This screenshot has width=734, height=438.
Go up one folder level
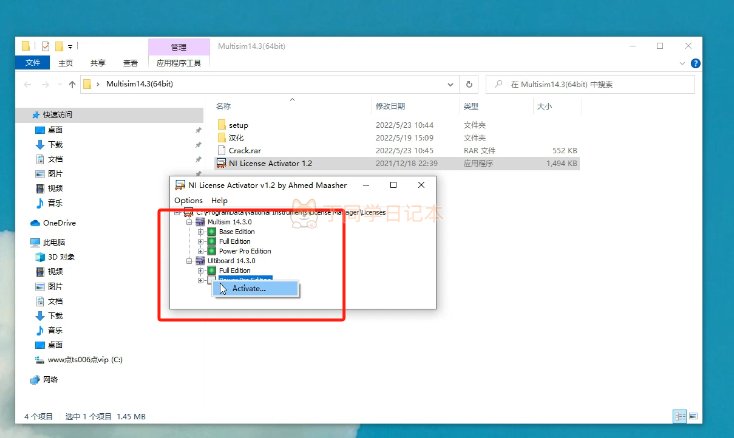(x=72, y=84)
